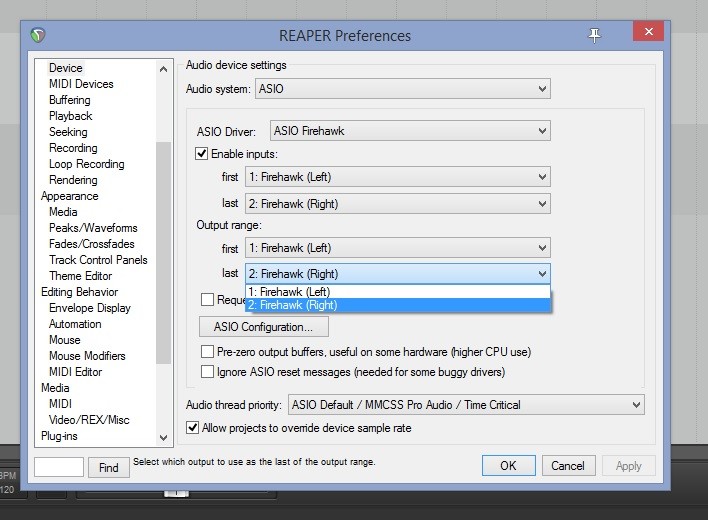Toggle the checkbox partly hidden behind the dropdown list

pos(207,299)
